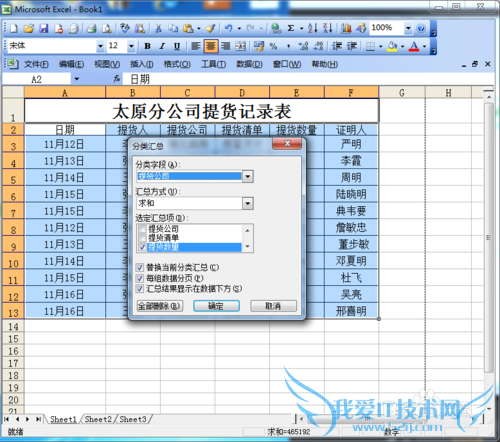Open Print Preview from the toolbar
The height and width of the screenshot is (442, 500).
point(107,28)
